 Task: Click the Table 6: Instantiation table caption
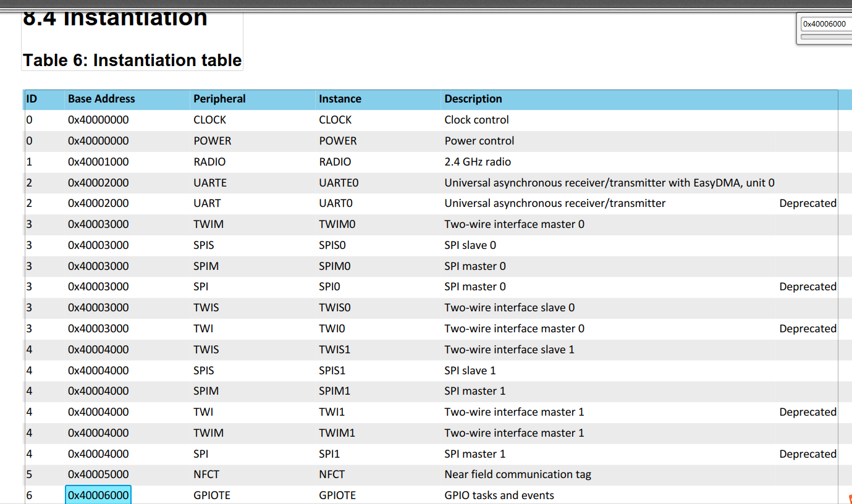132,60
